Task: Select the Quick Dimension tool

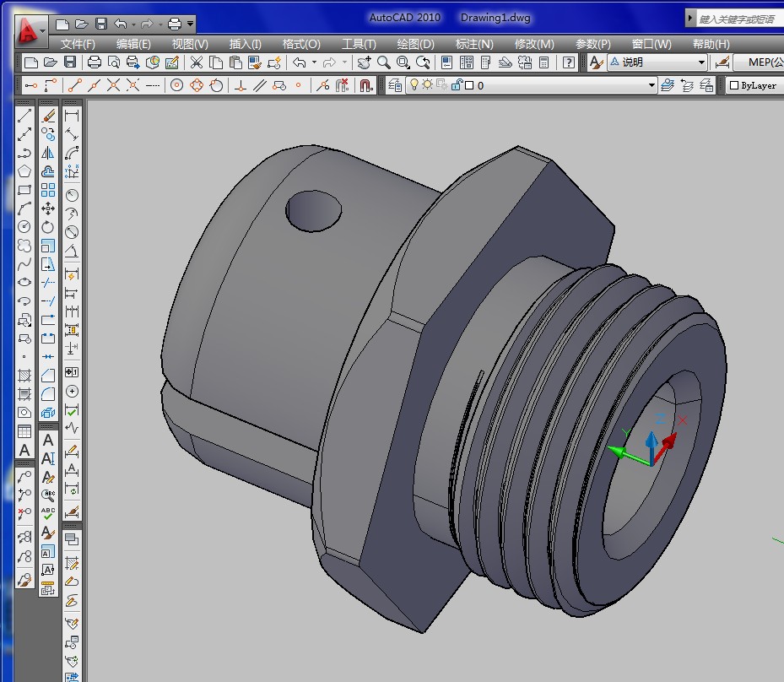Action: click(x=72, y=274)
